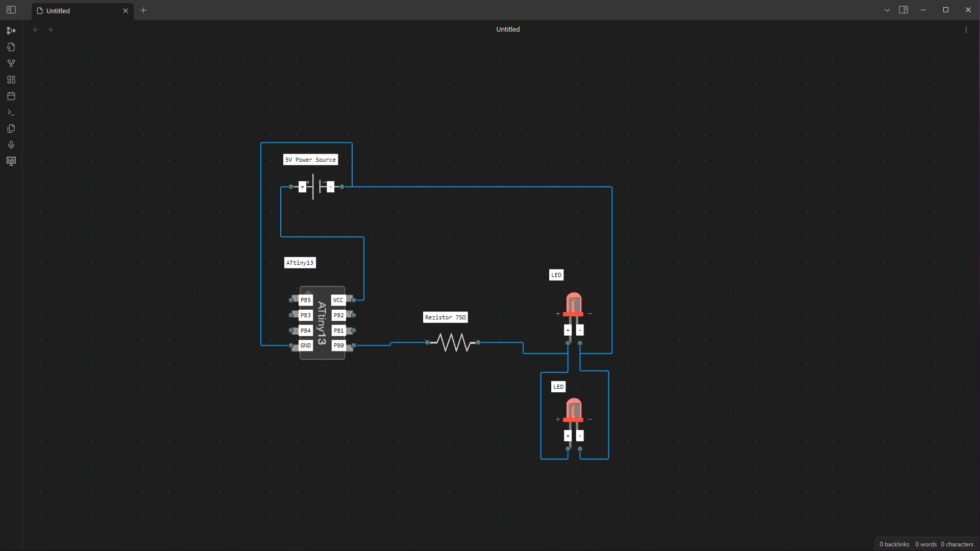This screenshot has width=980, height=551.
Task: Toggle the right sidebar panel
Action: tap(903, 10)
